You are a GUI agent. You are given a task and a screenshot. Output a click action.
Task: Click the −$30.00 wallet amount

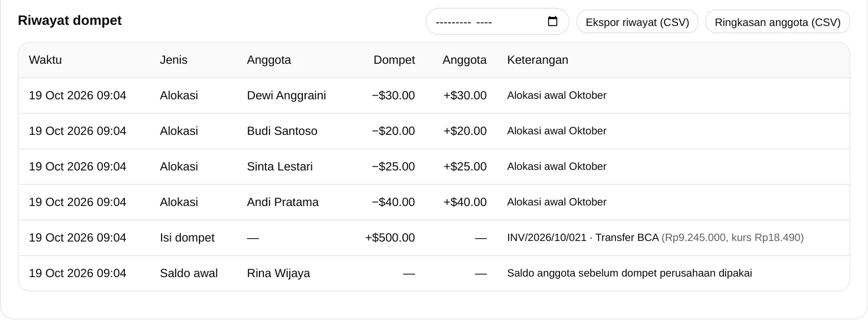[393, 95]
